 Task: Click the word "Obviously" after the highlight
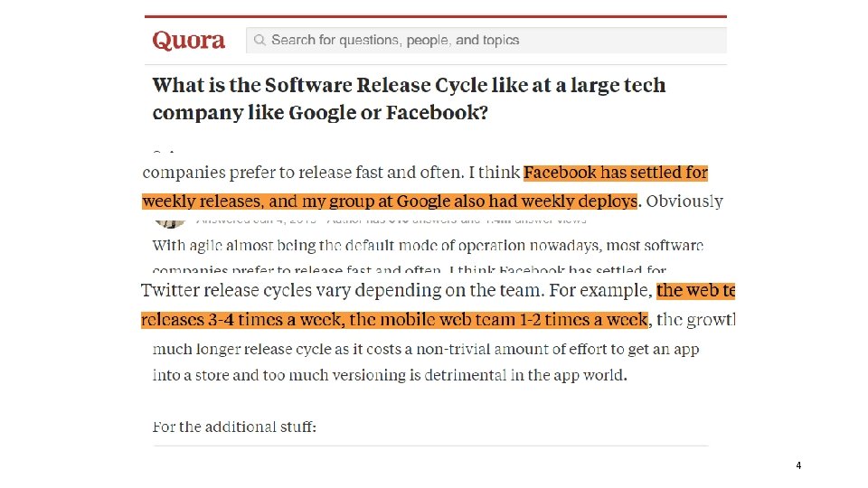[x=684, y=202]
